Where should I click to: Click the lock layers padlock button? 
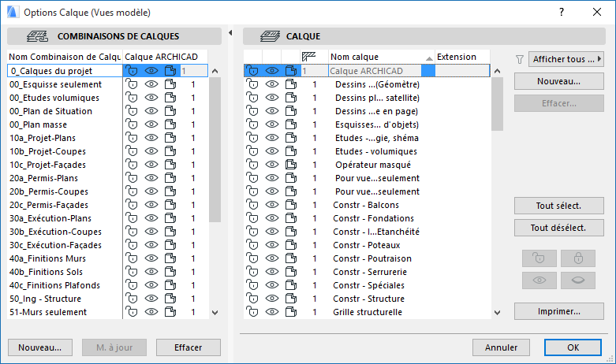[578, 258]
